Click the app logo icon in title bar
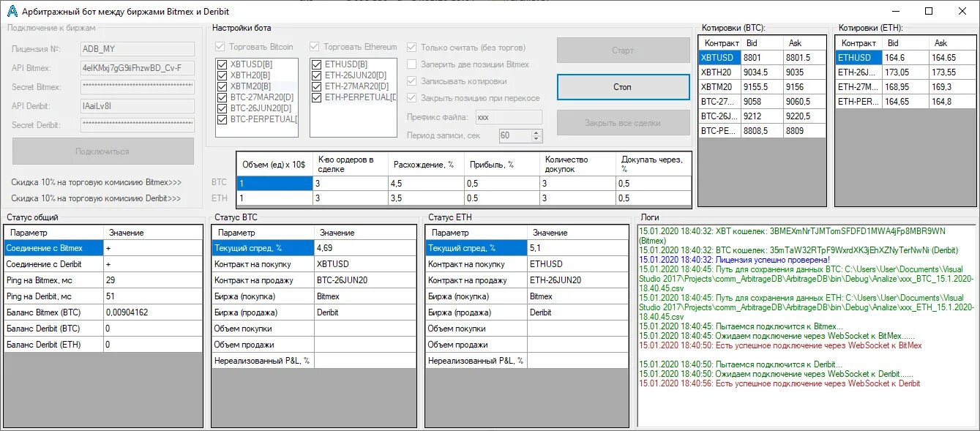Image resolution: width=980 pixels, height=431 pixels. click(12, 11)
